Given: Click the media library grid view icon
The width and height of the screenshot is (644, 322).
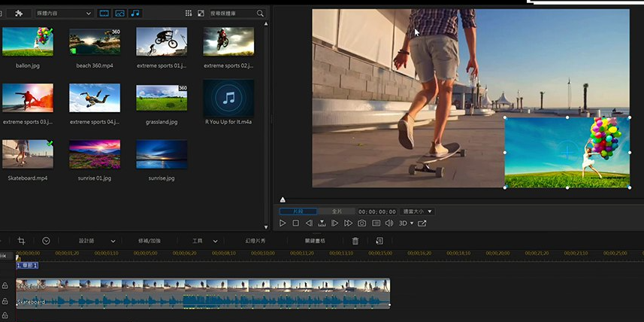Looking at the screenshot, I should tap(188, 14).
